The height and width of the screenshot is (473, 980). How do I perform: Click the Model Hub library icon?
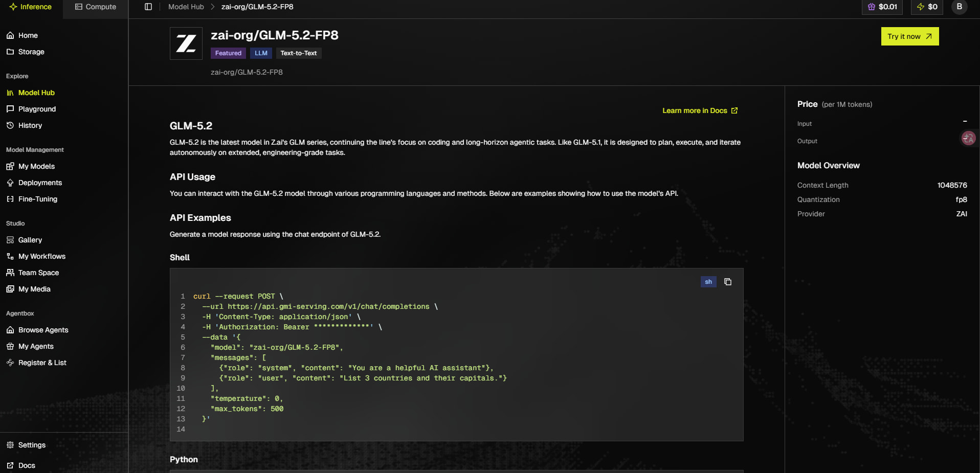tap(10, 93)
